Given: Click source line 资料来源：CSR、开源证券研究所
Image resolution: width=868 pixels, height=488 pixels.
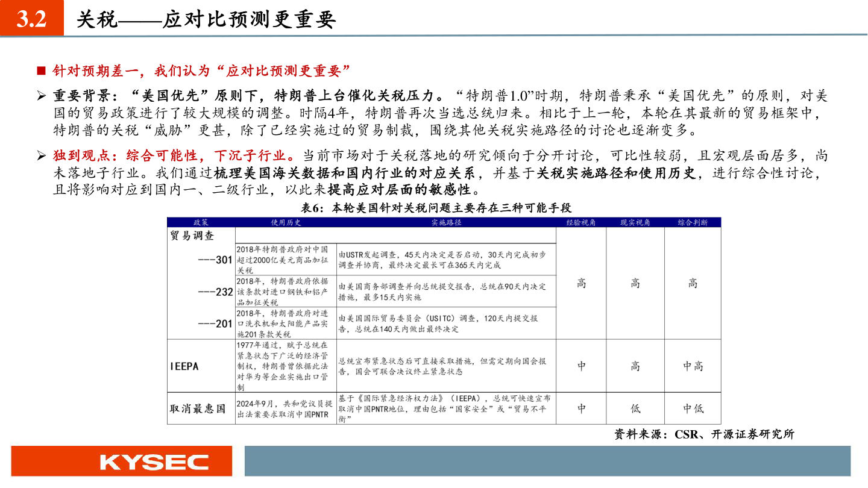Looking at the screenshot, I should [704, 434].
